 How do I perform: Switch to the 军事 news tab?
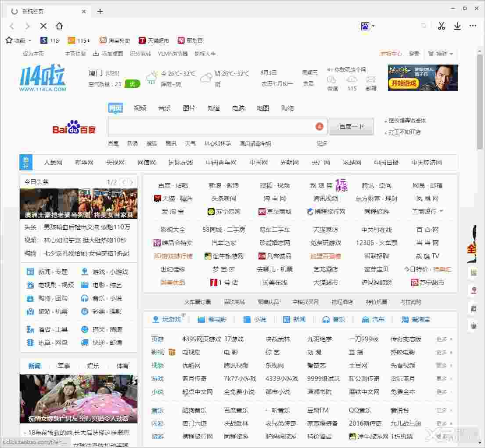coord(64,366)
